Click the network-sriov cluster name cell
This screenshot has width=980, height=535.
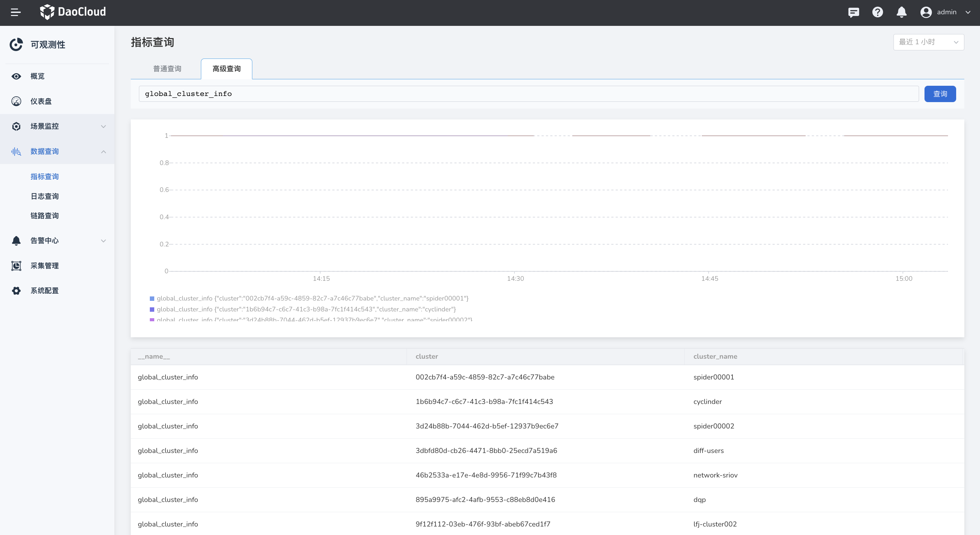tap(715, 475)
